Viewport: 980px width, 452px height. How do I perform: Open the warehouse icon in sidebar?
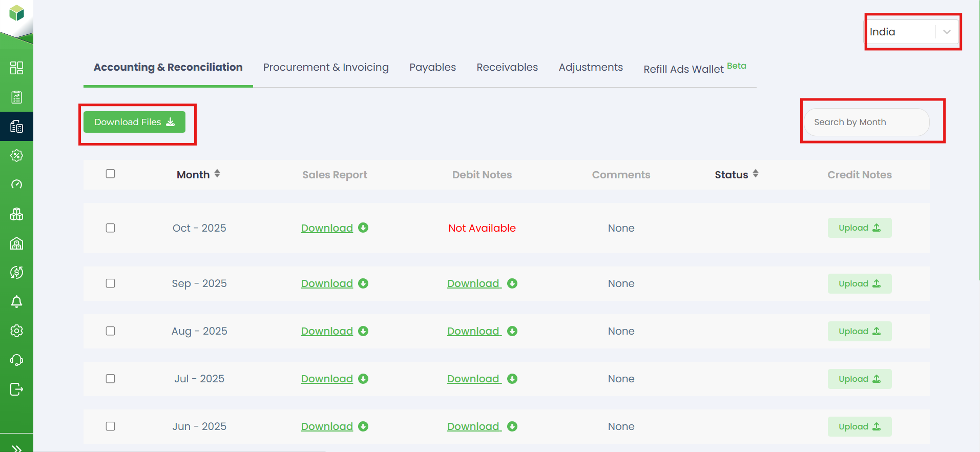click(16, 243)
